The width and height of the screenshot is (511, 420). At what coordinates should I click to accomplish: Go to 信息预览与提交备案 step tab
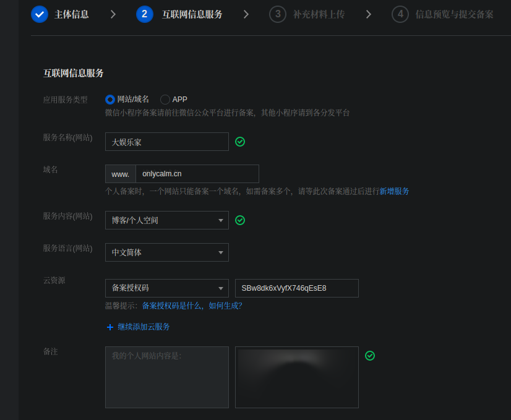[454, 14]
